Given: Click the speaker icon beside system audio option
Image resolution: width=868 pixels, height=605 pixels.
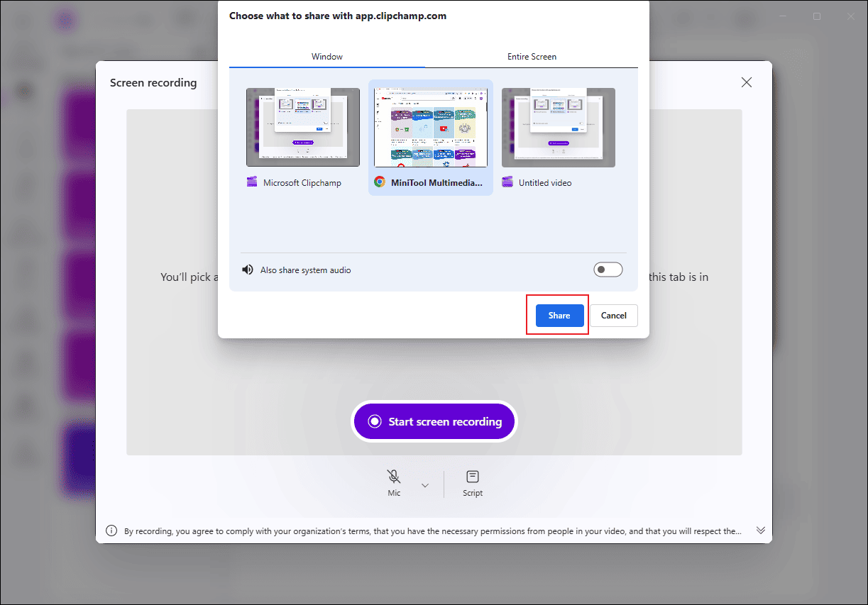Looking at the screenshot, I should pos(247,269).
